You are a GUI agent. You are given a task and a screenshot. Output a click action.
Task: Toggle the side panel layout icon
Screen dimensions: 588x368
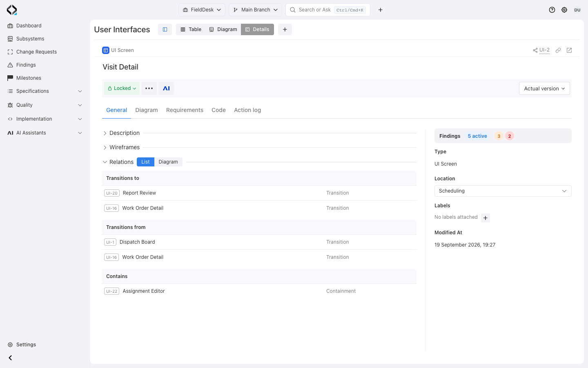coord(165,29)
